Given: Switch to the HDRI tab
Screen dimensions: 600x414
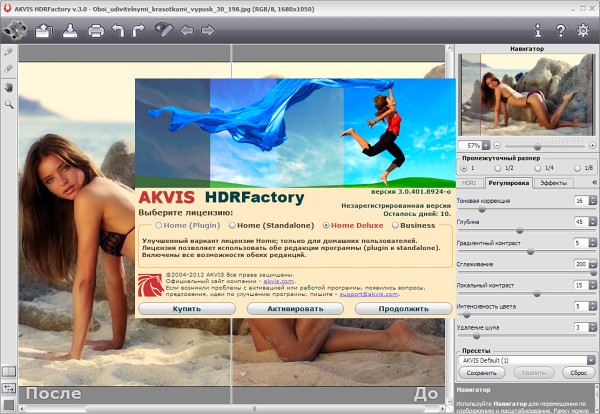Looking at the screenshot, I should [470, 183].
